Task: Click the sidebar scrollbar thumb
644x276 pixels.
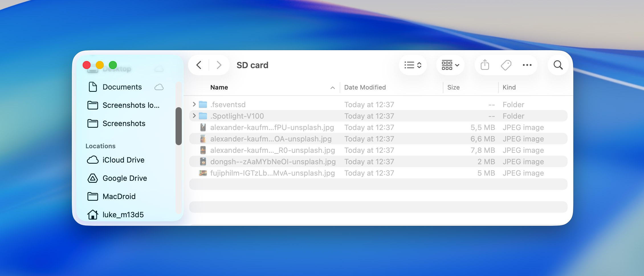Action: click(179, 126)
